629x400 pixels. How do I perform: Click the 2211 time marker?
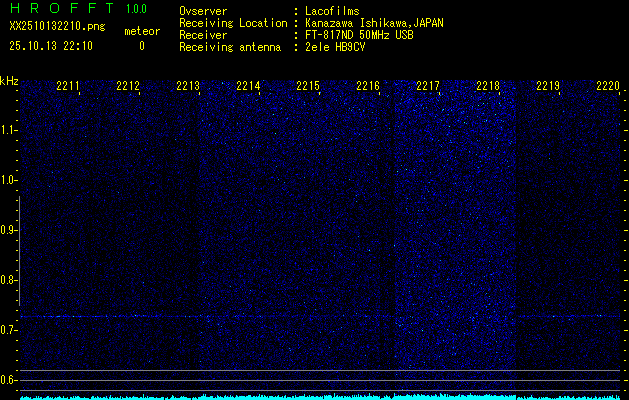(68, 87)
